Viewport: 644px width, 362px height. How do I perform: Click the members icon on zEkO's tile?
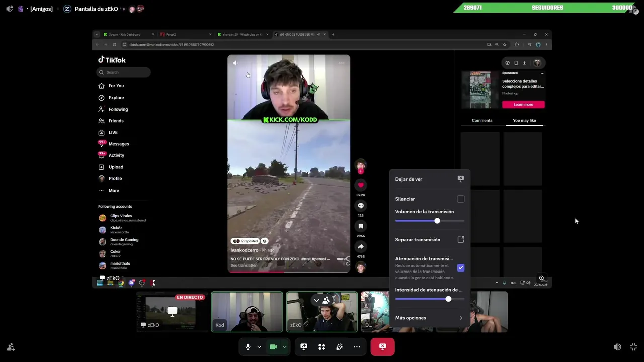point(326,301)
